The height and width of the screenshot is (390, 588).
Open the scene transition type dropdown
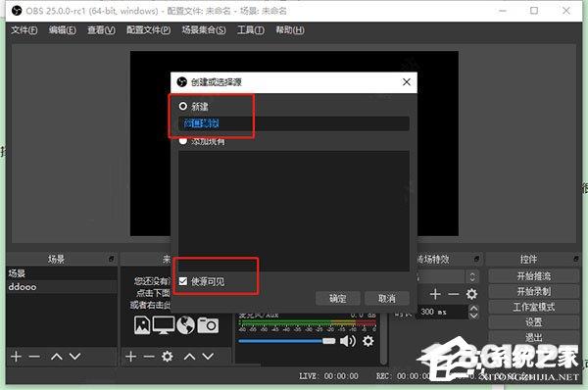pyautogui.click(x=448, y=276)
